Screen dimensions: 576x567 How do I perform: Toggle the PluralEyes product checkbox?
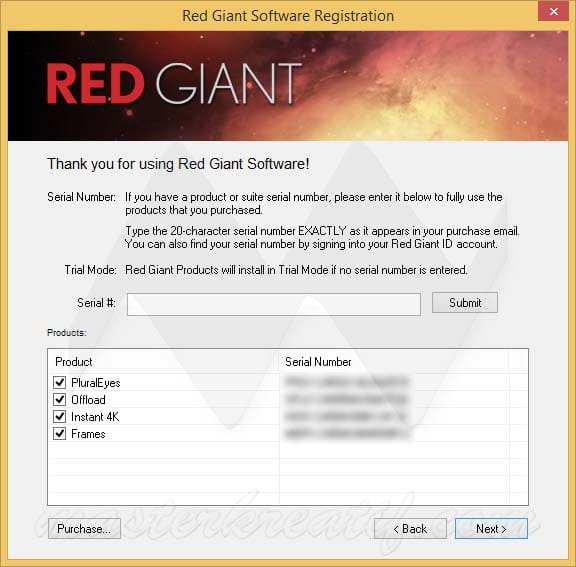(x=60, y=382)
